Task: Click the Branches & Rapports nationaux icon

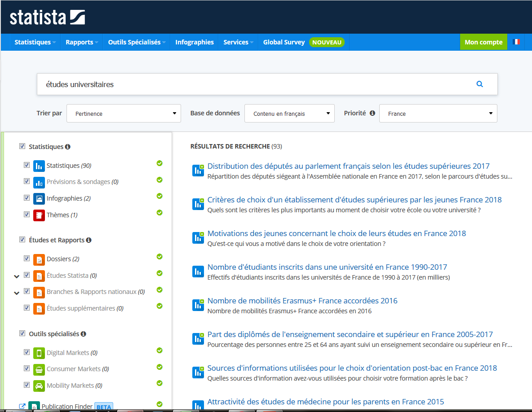Action: [x=39, y=293]
